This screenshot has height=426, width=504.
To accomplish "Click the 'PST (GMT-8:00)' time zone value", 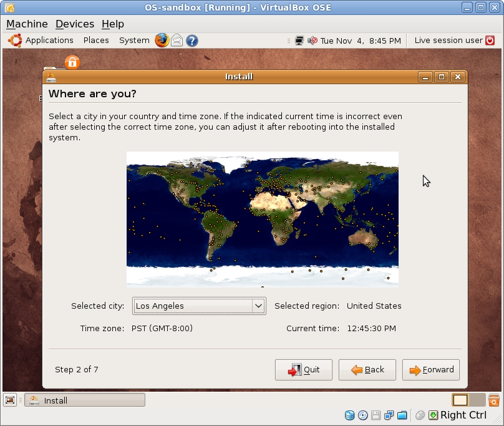I will pyautogui.click(x=162, y=328).
